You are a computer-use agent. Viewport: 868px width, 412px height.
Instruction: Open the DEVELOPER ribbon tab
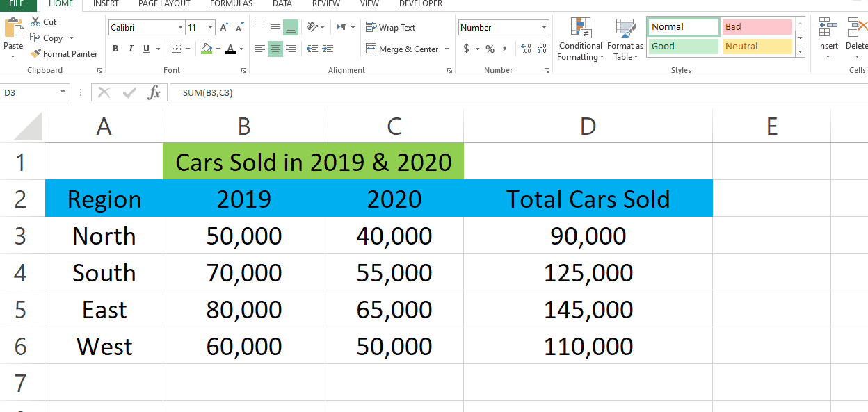coord(420,4)
